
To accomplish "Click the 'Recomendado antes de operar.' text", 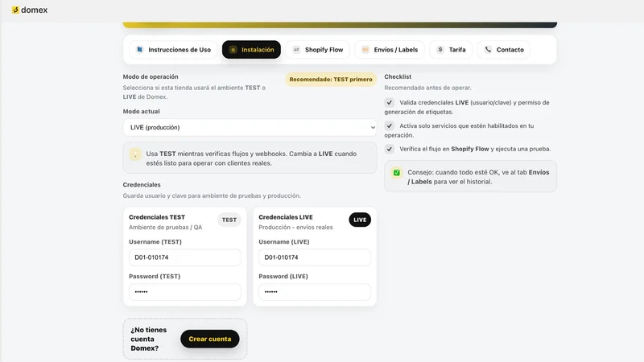I will coord(428,88).
